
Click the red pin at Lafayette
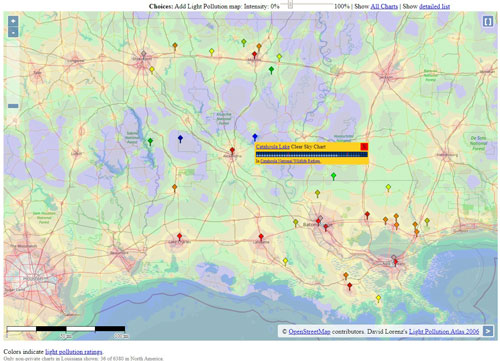pos(261,237)
